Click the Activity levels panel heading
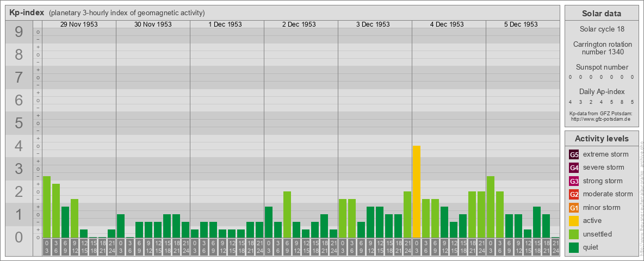Viewport: 644px width, 261px height. click(602, 139)
